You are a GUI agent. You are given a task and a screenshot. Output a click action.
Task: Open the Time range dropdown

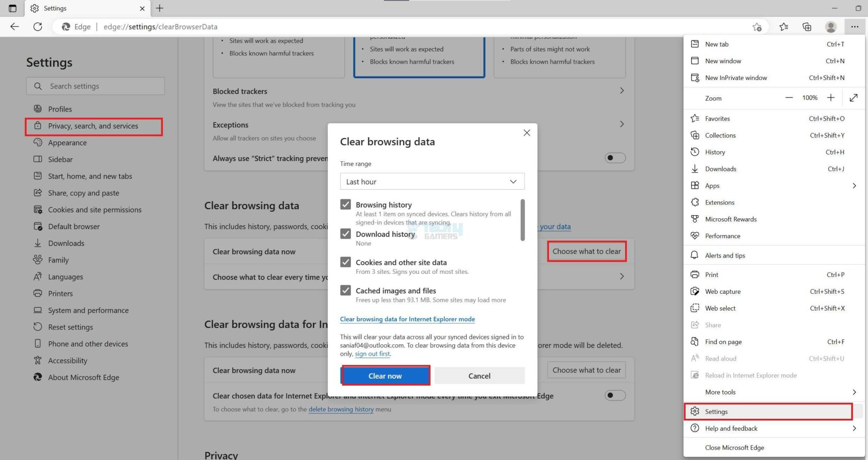coord(432,181)
